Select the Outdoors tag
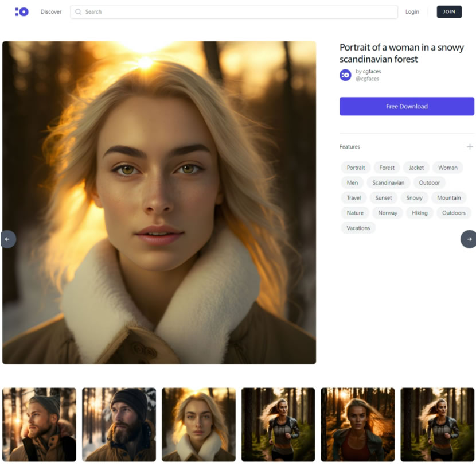 pos(454,213)
